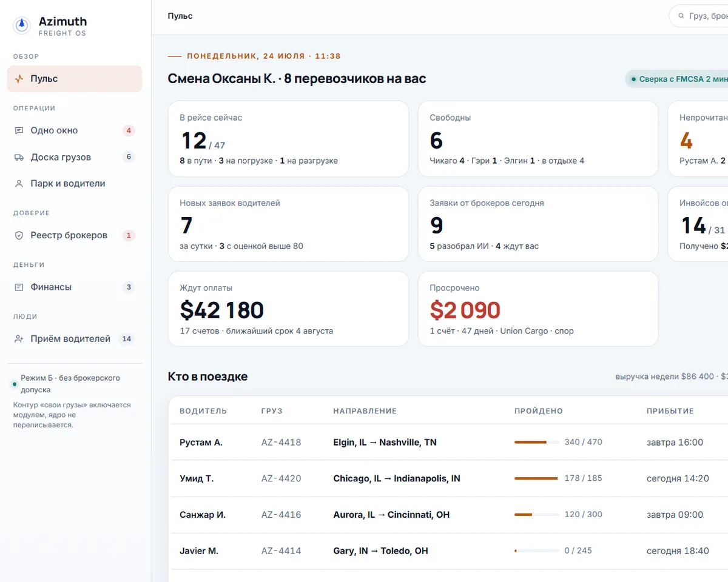Click the progress bar for Javier M.

tap(537, 551)
